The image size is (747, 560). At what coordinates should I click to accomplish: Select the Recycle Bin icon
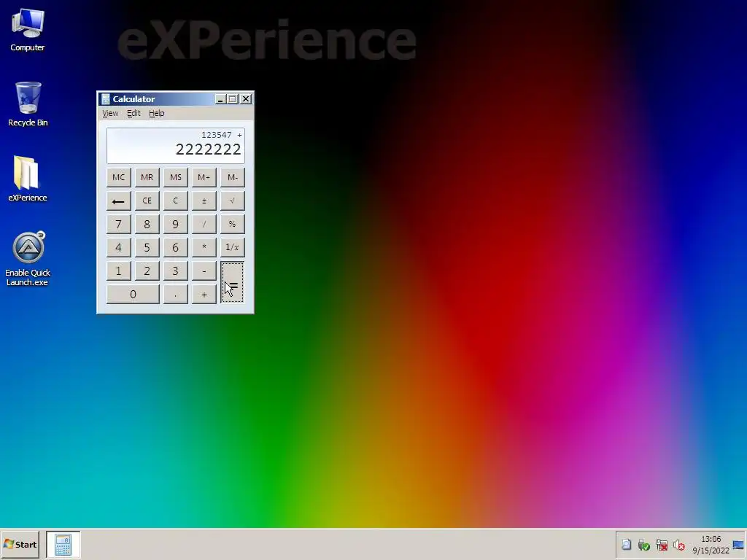click(x=28, y=104)
